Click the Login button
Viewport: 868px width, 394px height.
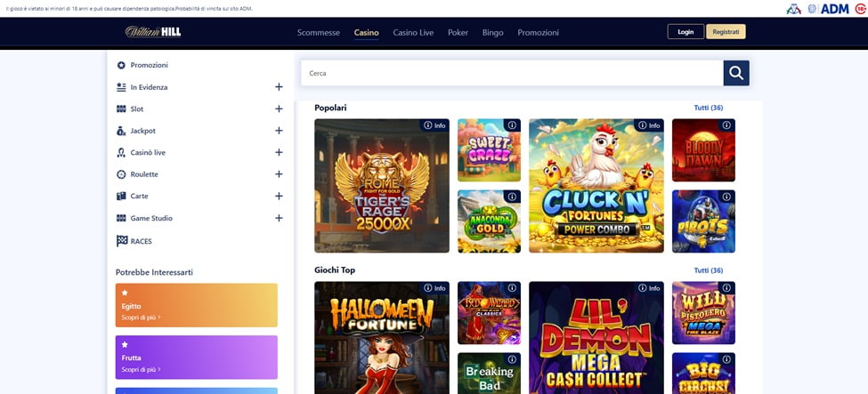point(685,31)
